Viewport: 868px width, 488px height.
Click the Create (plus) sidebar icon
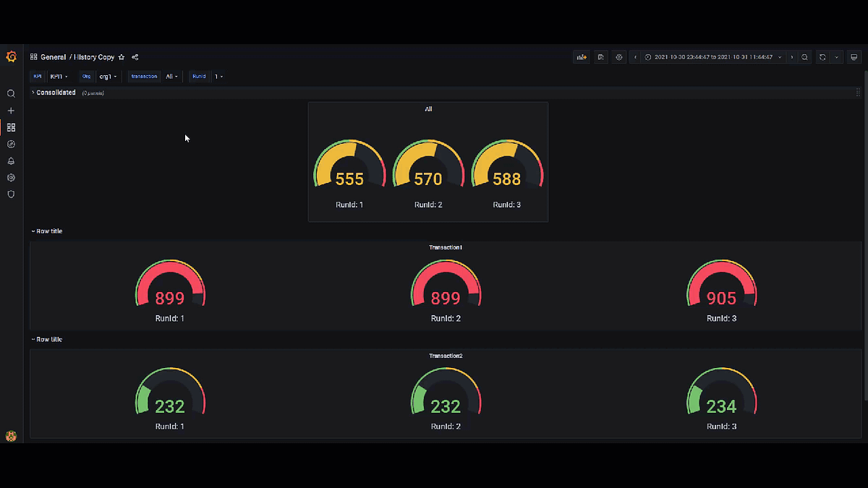point(11,110)
